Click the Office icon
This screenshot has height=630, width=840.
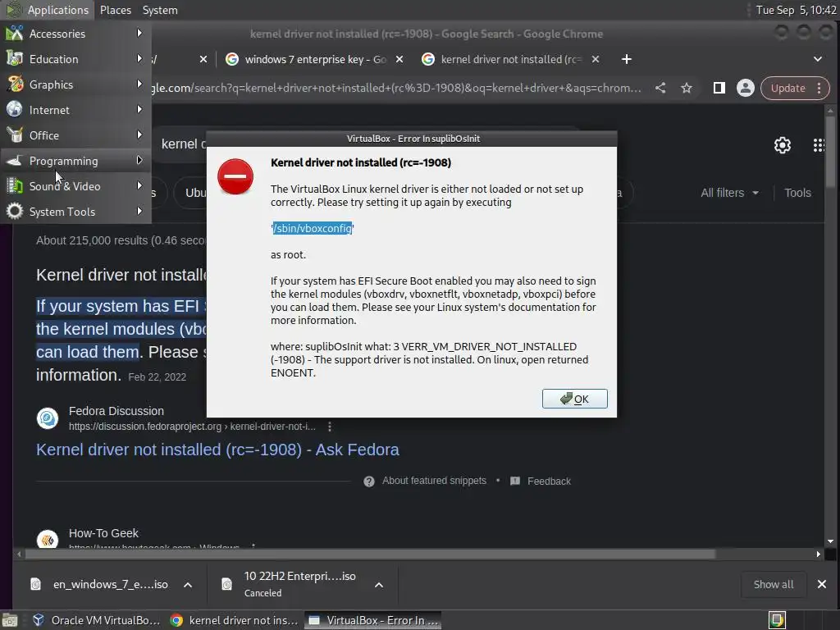pos(15,135)
